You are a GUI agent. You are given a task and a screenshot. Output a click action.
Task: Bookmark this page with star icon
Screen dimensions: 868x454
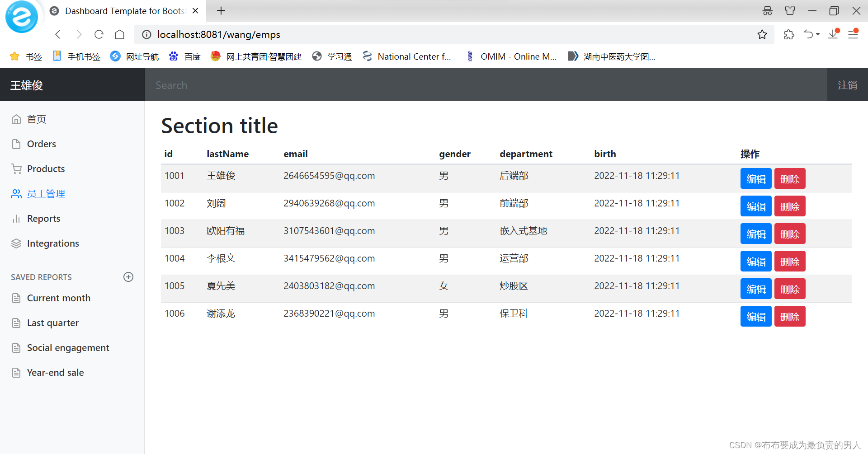click(762, 34)
